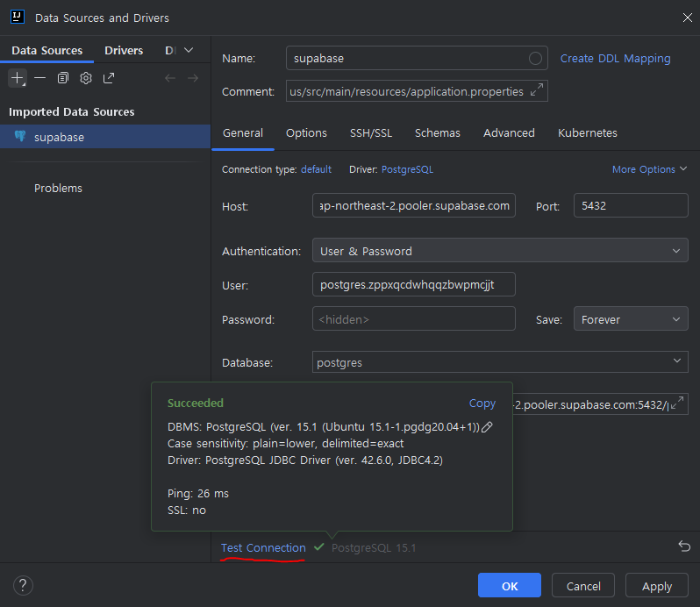Show more tabs with the chevron dropdown
Viewport: 700px width, 607px height.
pos(189,50)
